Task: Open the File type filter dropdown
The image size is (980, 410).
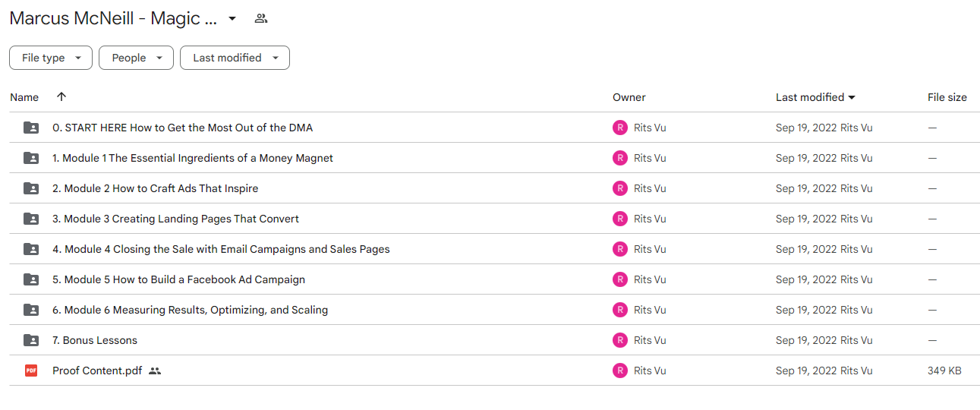Action: (x=51, y=58)
